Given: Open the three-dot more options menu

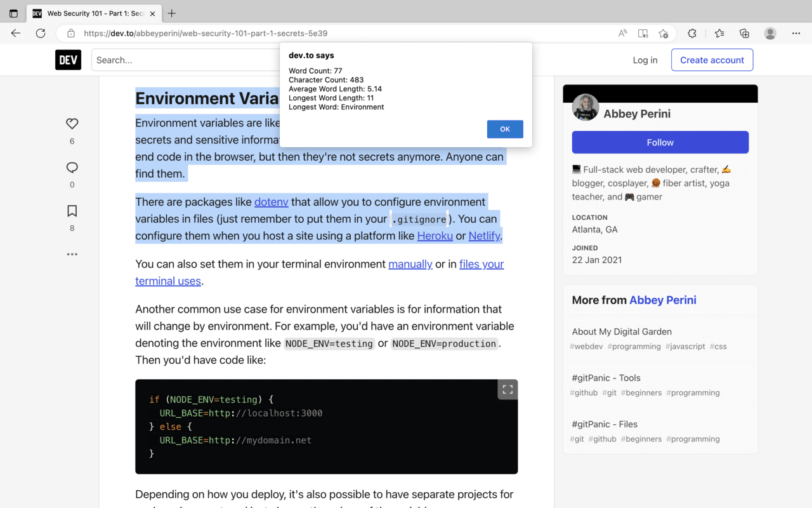Looking at the screenshot, I should [72, 254].
